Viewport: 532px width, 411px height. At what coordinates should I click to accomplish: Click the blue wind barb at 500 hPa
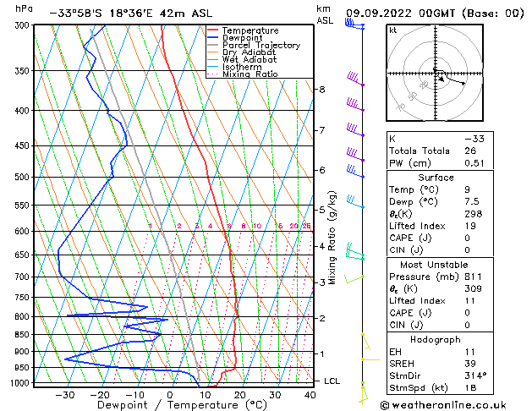pos(355,171)
